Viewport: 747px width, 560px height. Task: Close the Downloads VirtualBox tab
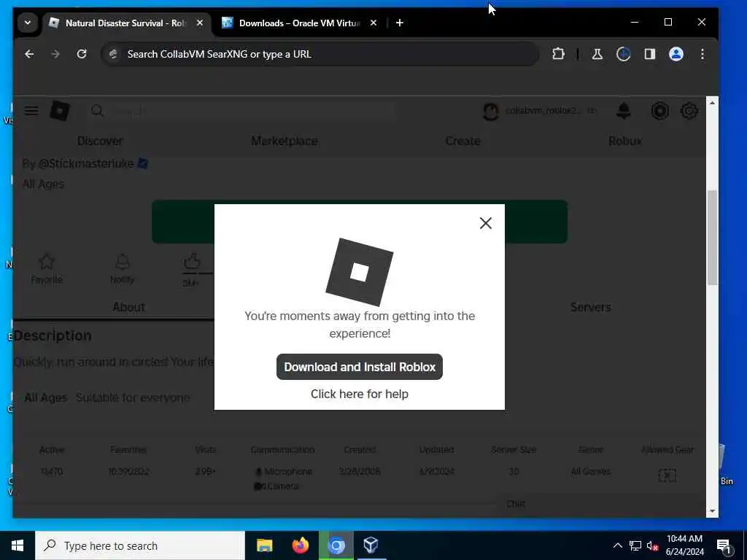click(x=373, y=23)
